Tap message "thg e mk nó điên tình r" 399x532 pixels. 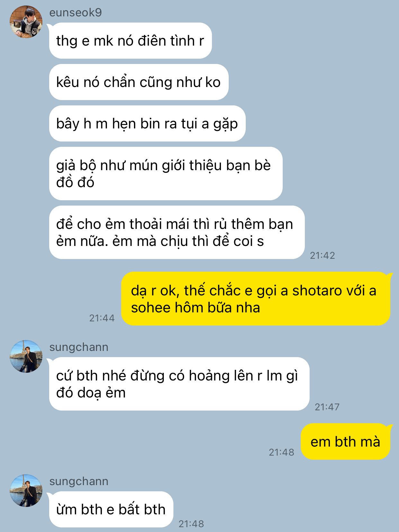(x=130, y=41)
